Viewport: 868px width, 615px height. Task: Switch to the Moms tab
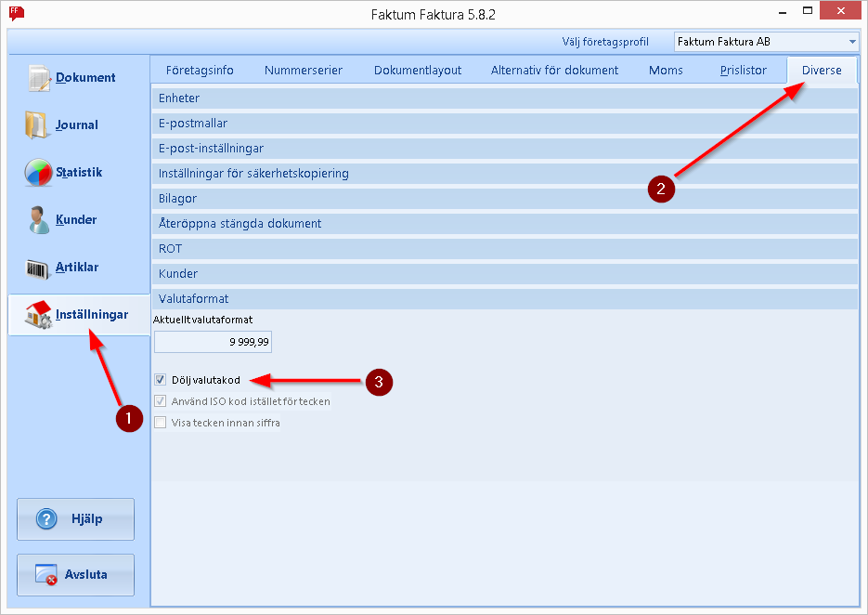click(666, 71)
